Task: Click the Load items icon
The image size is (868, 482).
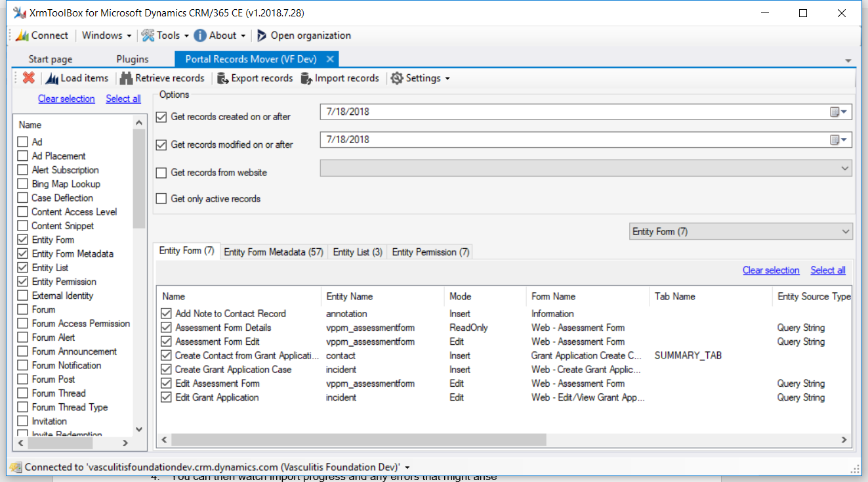Action: tap(52, 78)
